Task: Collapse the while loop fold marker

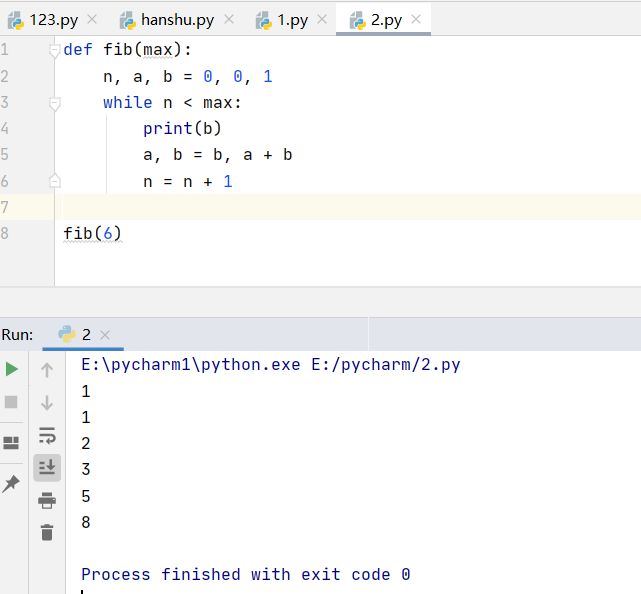Action: click(54, 104)
